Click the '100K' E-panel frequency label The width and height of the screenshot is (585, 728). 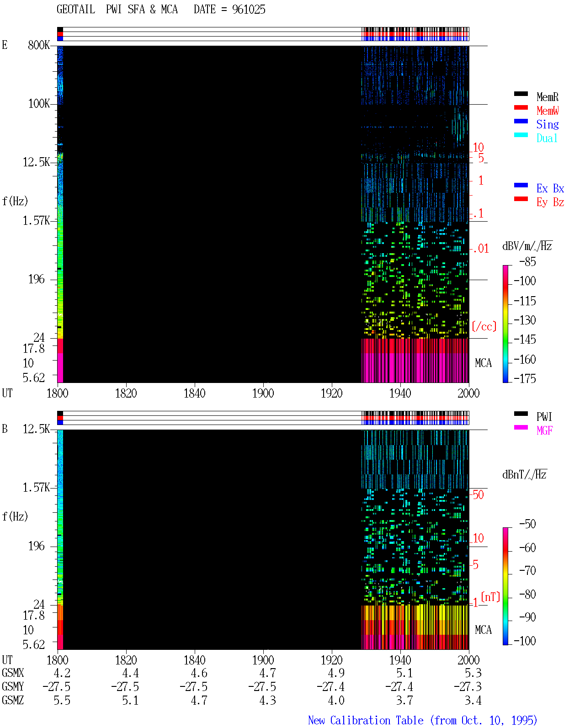[39, 103]
